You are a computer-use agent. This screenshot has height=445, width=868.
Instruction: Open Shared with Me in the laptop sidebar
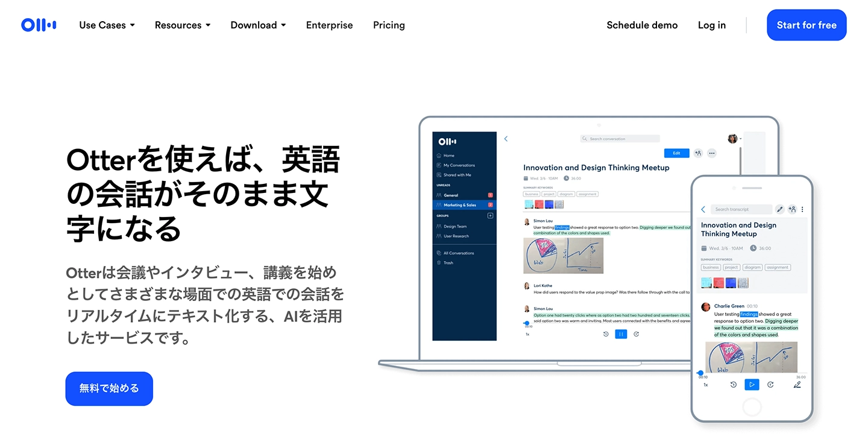454,175
